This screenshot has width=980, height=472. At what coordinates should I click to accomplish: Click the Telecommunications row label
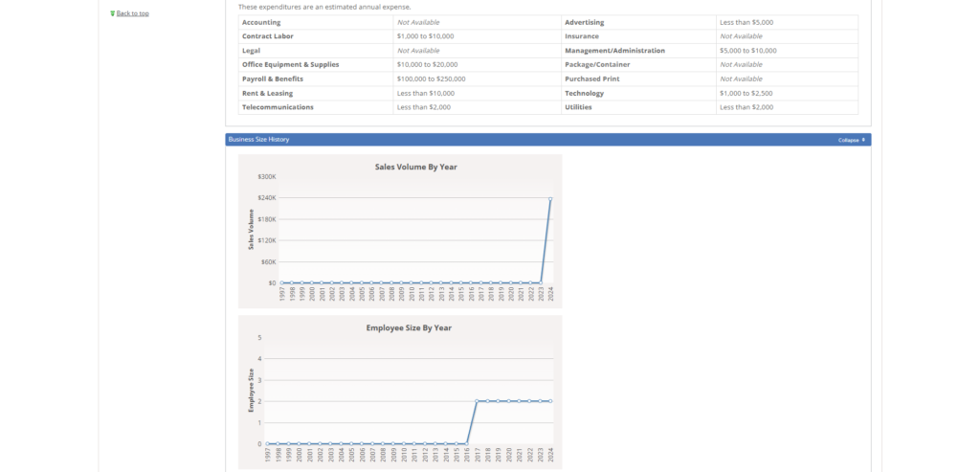(x=278, y=107)
